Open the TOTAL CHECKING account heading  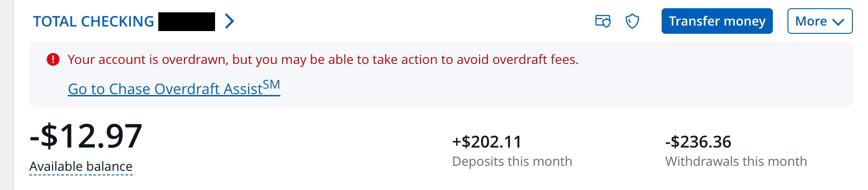[x=93, y=21]
